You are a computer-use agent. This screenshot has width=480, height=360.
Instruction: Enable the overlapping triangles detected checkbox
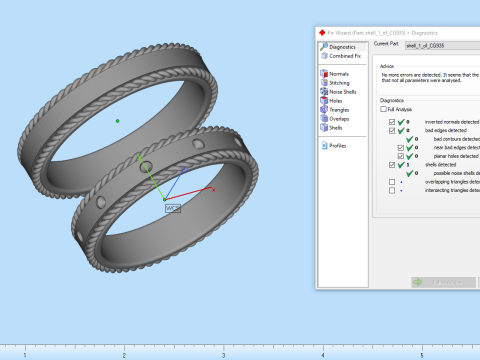(392, 182)
